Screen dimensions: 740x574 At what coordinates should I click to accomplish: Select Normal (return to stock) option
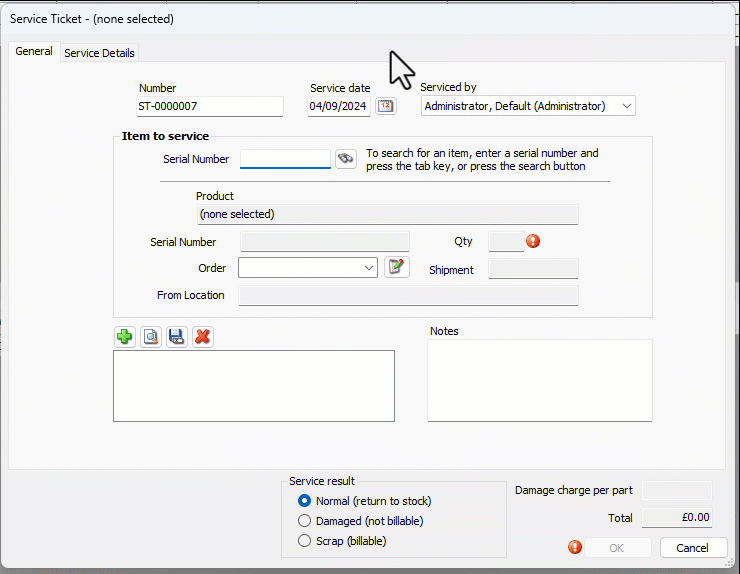[x=305, y=500]
